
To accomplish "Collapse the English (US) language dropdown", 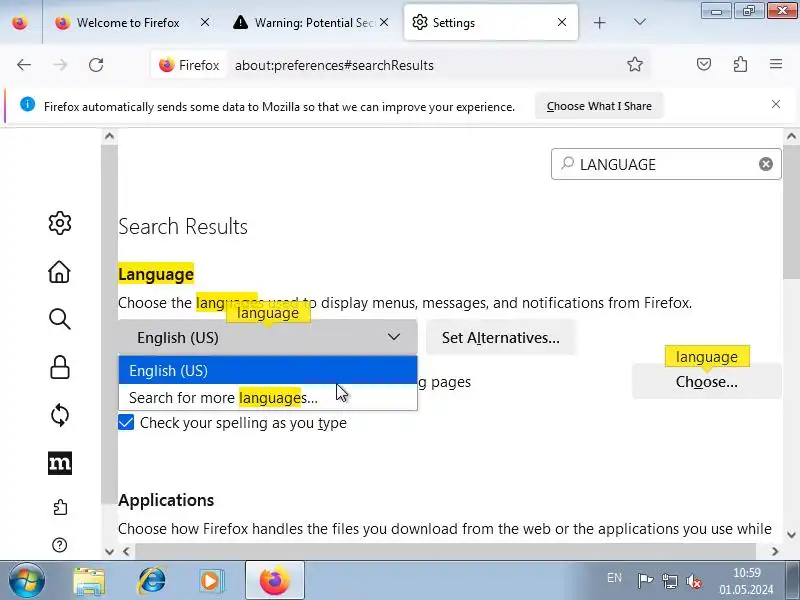I will point(268,337).
